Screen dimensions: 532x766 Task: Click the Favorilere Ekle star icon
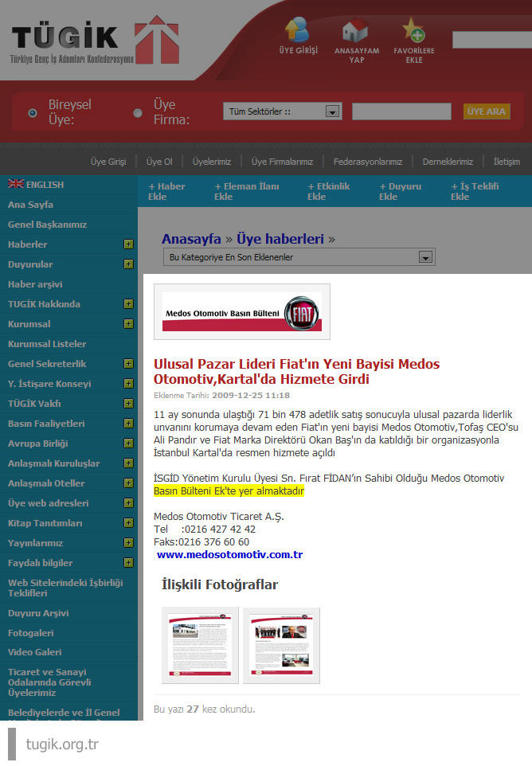click(413, 29)
